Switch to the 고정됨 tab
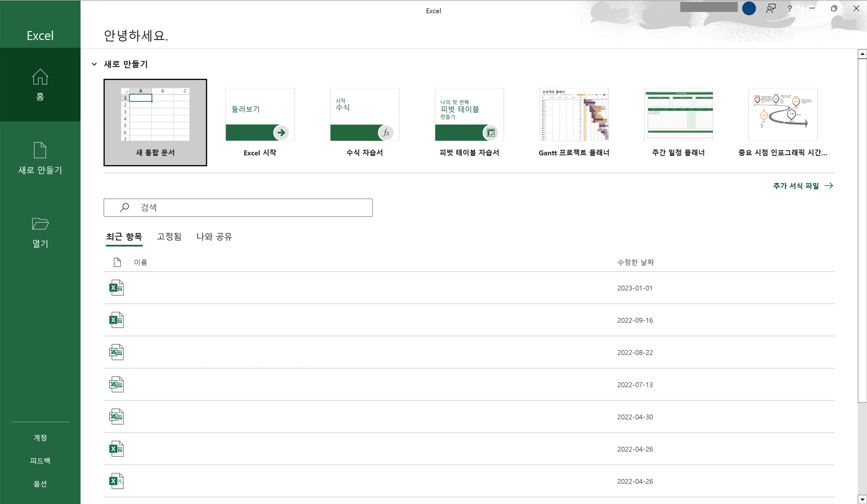This screenshot has height=504, width=867. click(169, 236)
